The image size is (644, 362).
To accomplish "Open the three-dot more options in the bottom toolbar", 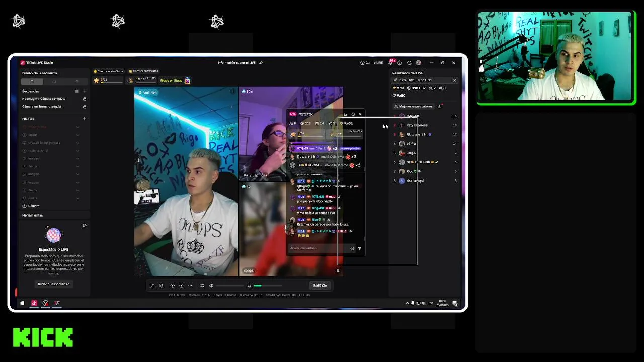I will 190,286.
